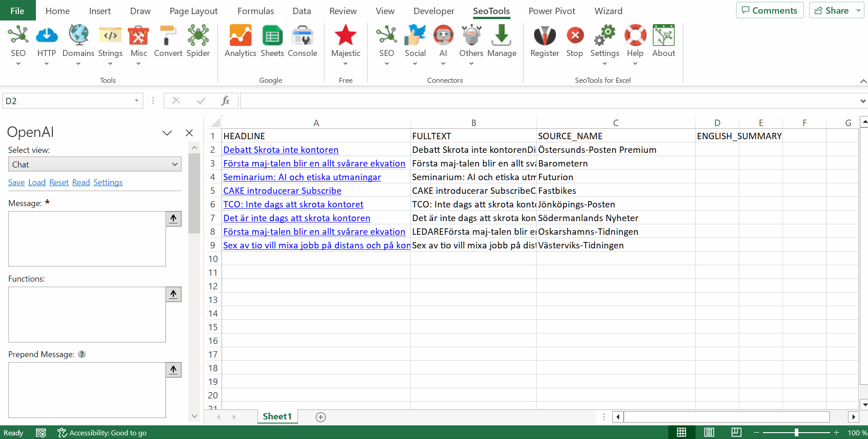The width and height of the screenshot is (868, 439).
Task: Open the macro recording status bar icon
Action: [41, 433]
